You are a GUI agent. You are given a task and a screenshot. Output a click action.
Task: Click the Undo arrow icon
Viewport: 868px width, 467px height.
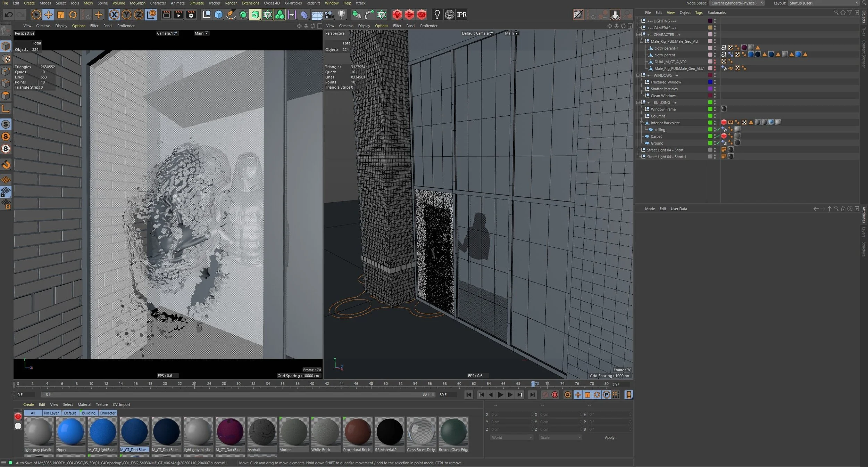(9, 15)
